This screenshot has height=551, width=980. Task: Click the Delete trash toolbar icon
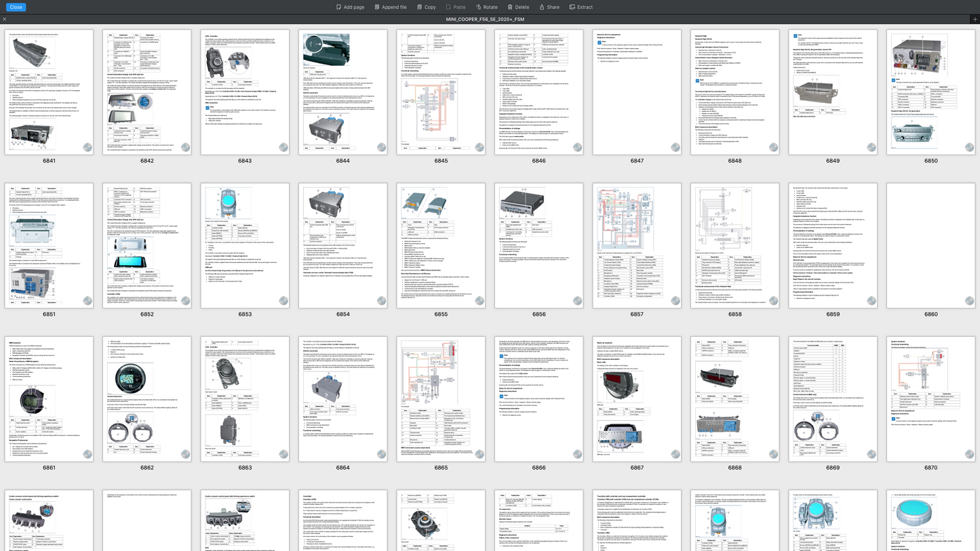pos(510,7)
